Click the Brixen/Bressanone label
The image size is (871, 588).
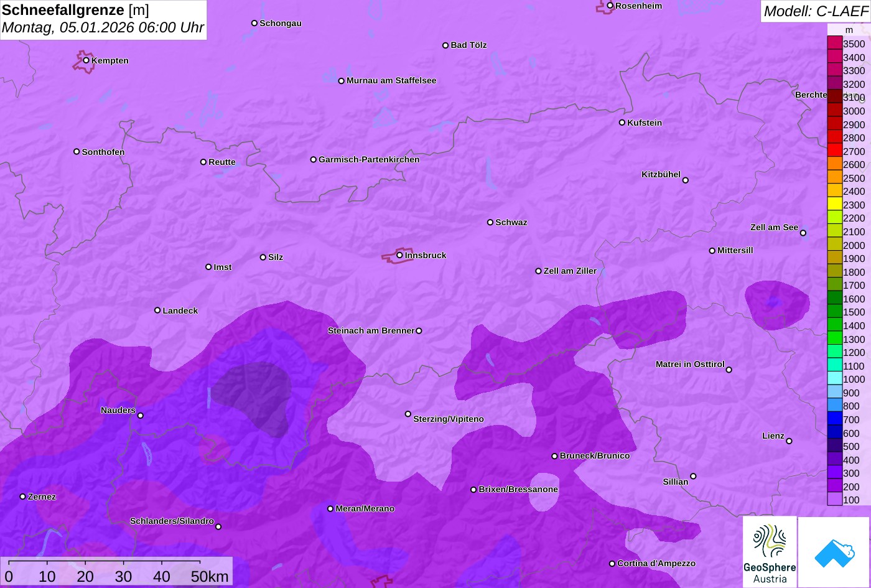tap(518, 489)
